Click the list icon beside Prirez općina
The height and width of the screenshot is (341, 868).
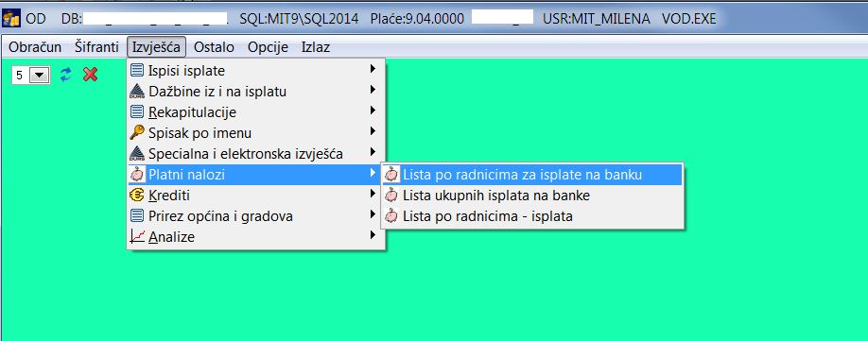(137, 216)
